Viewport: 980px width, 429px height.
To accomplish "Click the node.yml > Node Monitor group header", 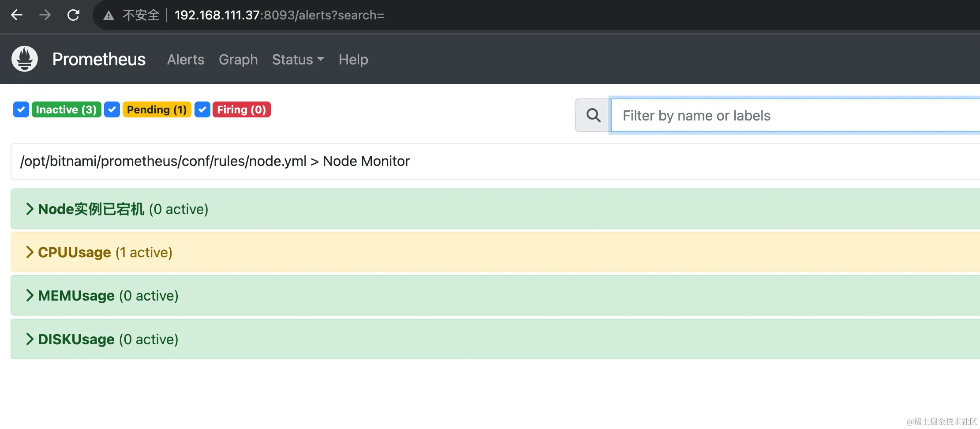I will pyautogui.click(x=495, y=162).
